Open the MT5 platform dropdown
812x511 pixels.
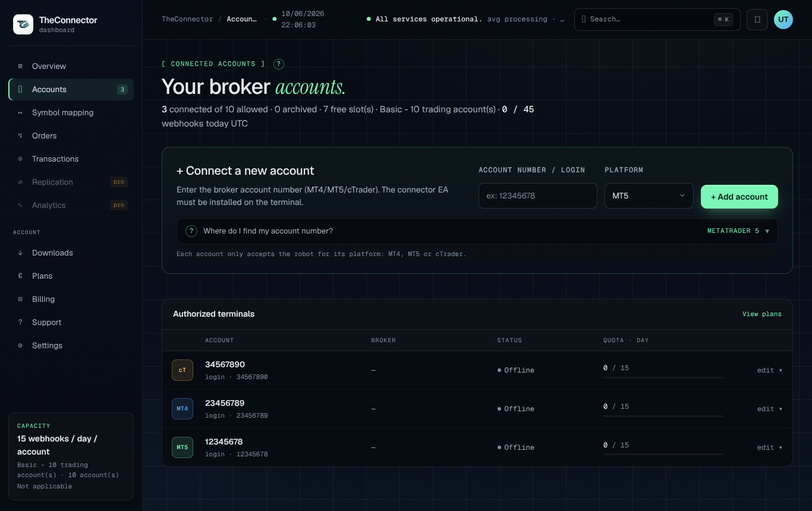coord(649,195)
